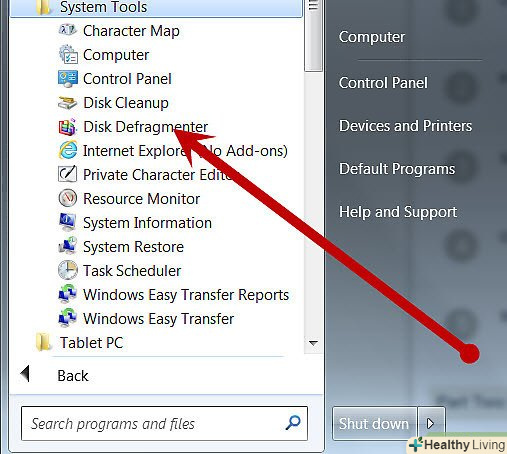Click the Disk Cleanup icon
Screen dimensions: 507x454
(x=68, y=103)
